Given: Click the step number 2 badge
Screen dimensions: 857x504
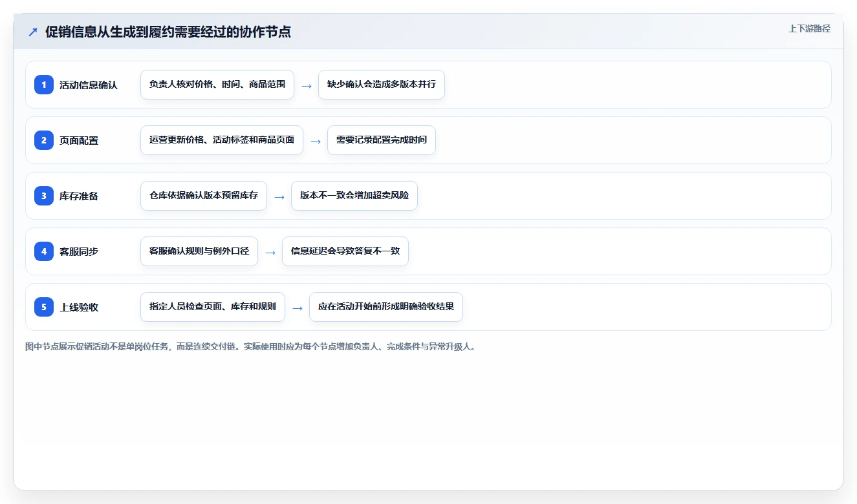Looking at the screenshot, I should click(x=44, y=140).
